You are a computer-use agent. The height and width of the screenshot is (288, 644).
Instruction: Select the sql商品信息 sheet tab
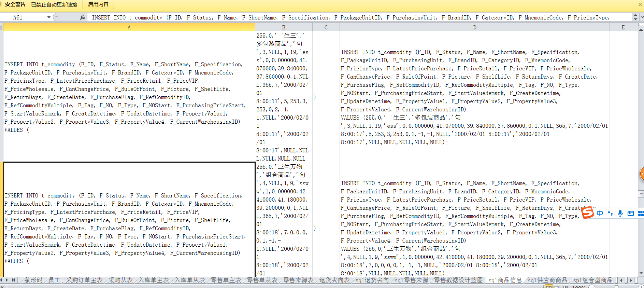[505, 280]
